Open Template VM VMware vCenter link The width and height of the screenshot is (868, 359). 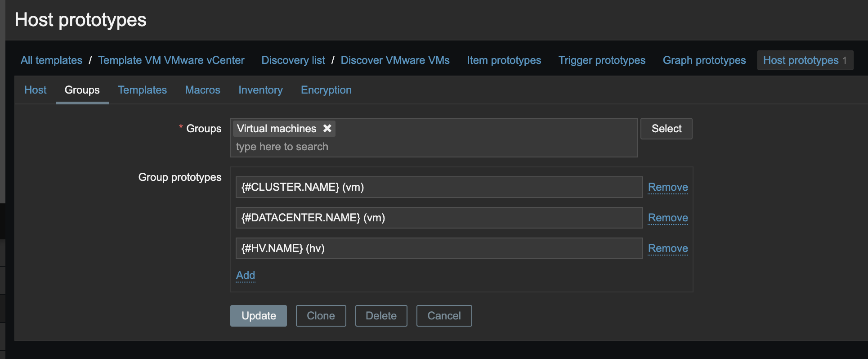tap(171, 60)
